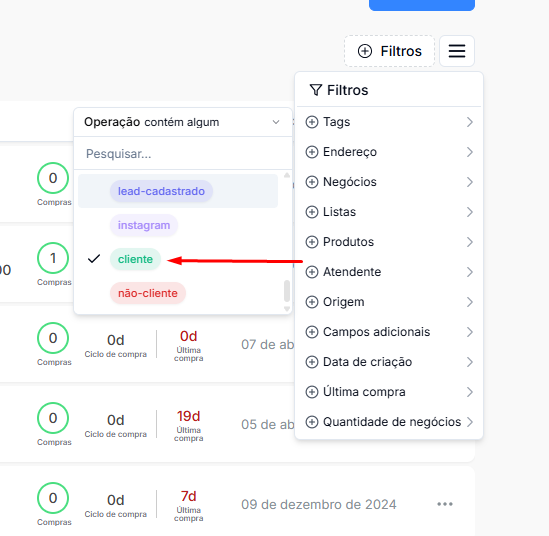Click plus icon beside Endereço filter
549x536 pixels.
tap(312, 152)
